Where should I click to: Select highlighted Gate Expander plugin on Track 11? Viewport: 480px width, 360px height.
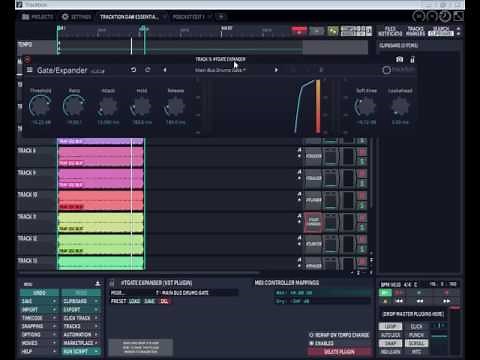[x=313, y=222]
